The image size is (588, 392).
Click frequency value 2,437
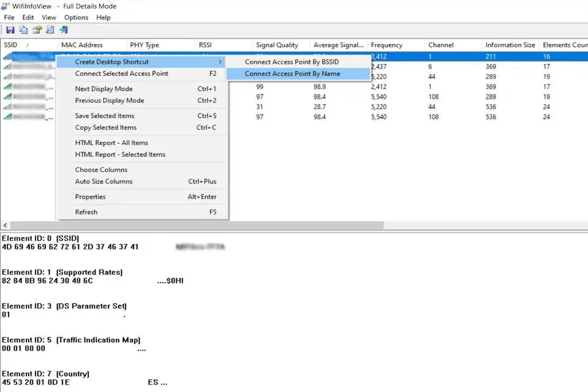click(379, 66)
